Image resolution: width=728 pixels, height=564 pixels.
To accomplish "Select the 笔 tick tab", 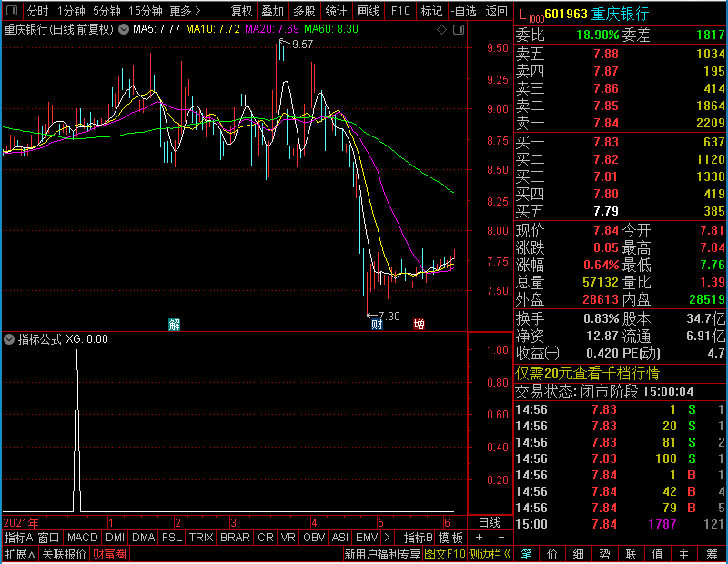I will pos(526,554).
